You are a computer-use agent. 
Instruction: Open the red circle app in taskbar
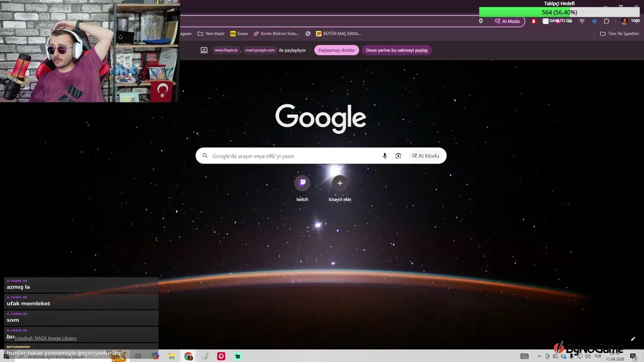pyautogui.click(x=221, y=356)
